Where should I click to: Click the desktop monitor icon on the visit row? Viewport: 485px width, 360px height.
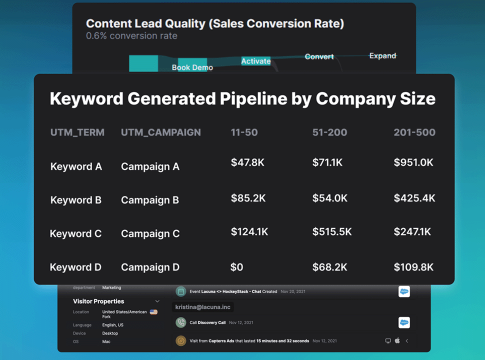(388, 341)
